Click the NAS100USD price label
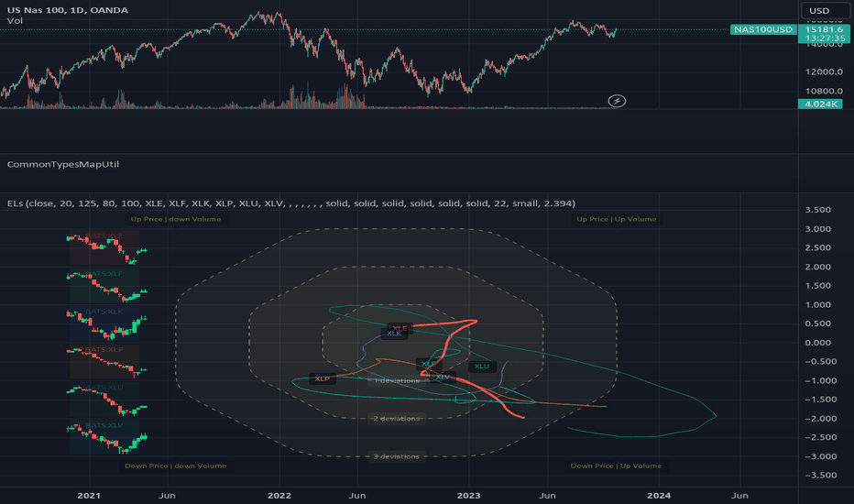 [763, 29]
